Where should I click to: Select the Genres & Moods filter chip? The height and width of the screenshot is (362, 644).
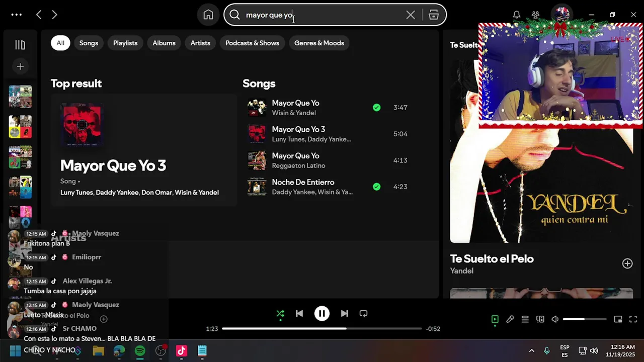(x=319, y=43)
